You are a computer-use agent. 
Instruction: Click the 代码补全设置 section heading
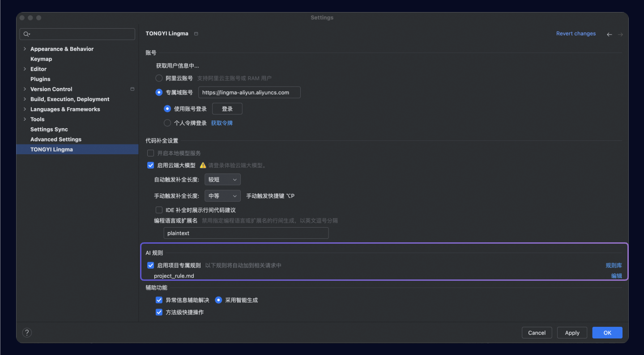[x=162, y=141]
